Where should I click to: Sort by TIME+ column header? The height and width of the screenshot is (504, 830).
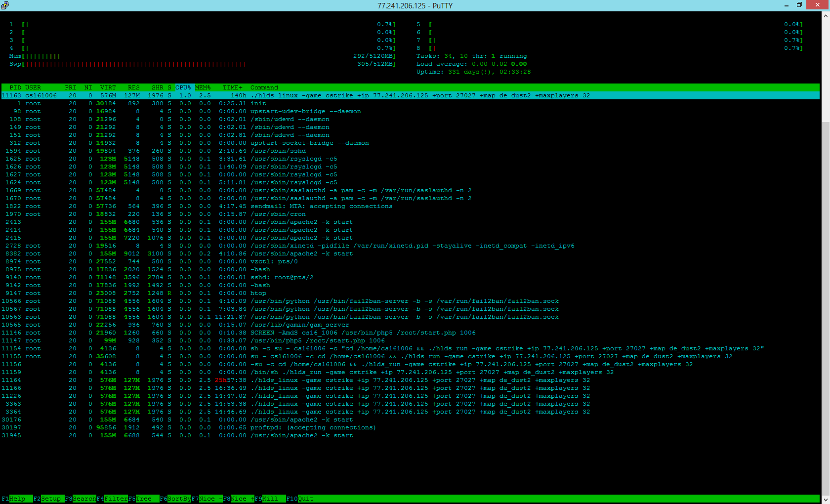coord(233,87)
